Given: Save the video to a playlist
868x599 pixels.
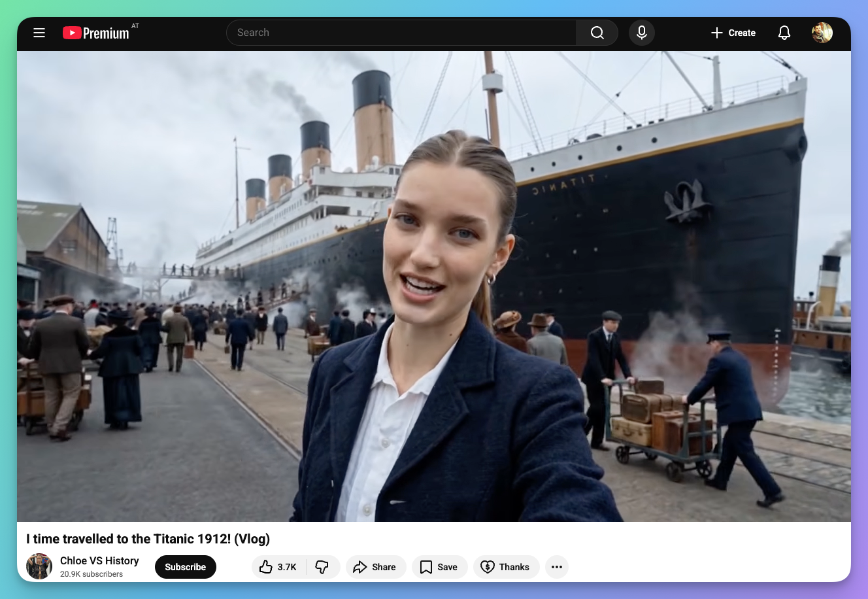Looking at the screenshot, I should point(439,567).
